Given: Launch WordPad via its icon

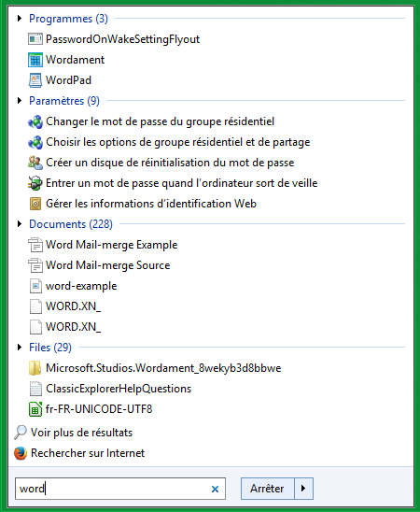Looking at the screenshot, I should point(35,80).
